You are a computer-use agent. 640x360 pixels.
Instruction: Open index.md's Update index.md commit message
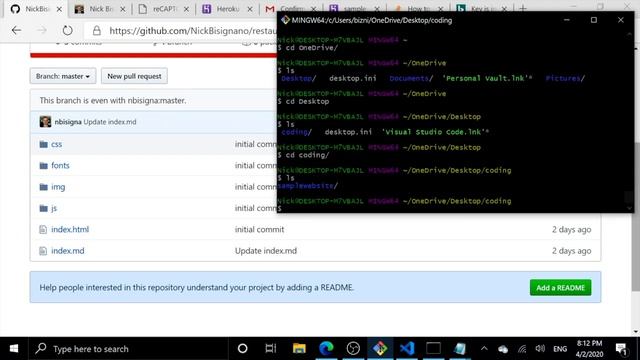[266, 251]
